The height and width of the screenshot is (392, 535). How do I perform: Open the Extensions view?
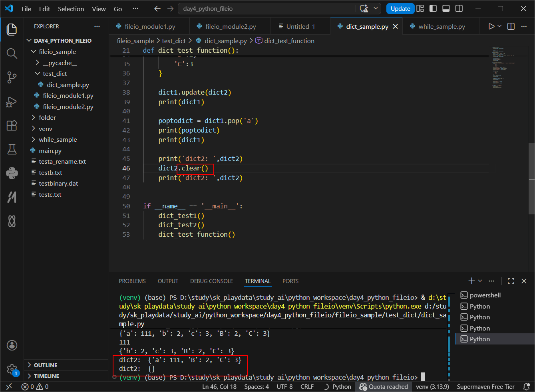(12, 125)
